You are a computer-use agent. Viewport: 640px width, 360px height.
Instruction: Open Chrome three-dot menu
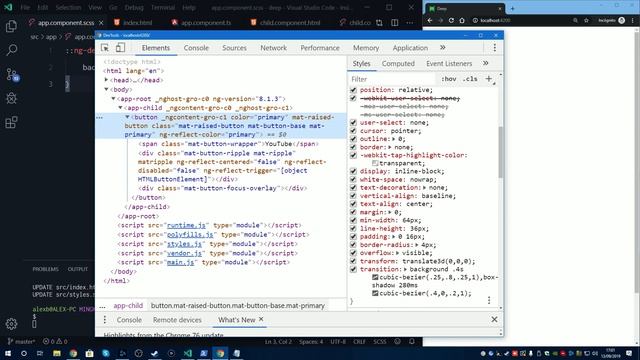point(633,20)
